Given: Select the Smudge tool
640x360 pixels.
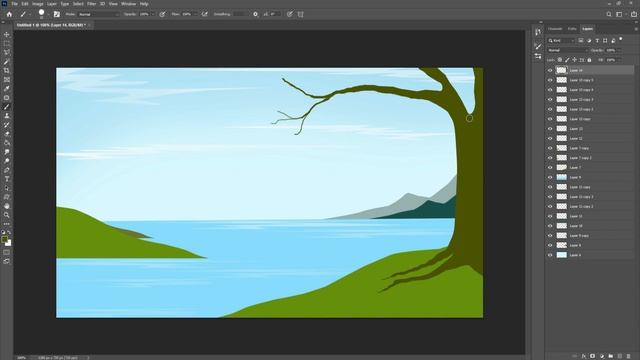Looking at the screenshot, I should [x=7, y=152].
